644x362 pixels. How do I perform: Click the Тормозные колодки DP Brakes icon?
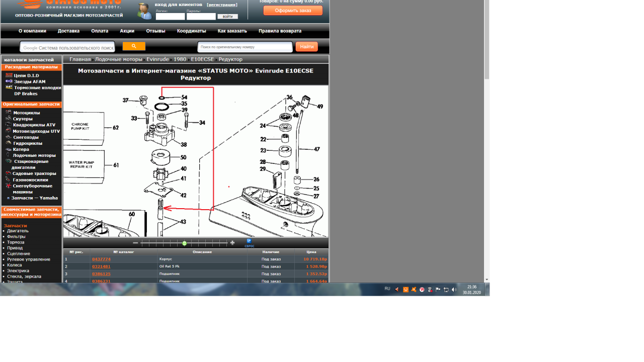pyautogui.click(x=9, y=87)
